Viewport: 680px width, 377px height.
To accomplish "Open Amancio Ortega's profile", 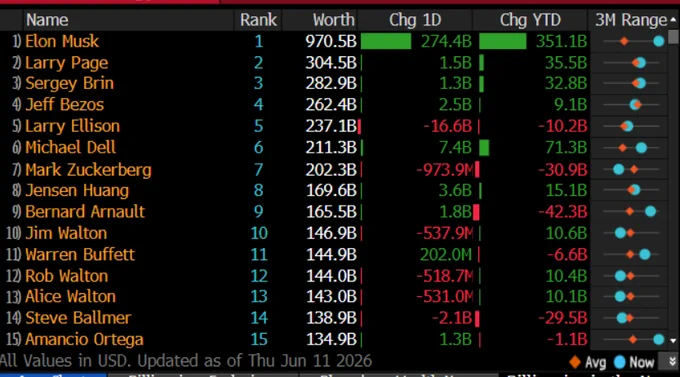I will point(84,339).
